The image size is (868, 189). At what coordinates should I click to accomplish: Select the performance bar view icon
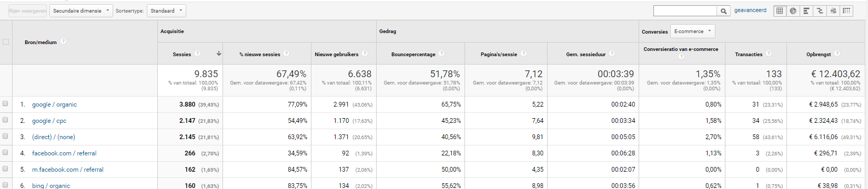coord(806,10)
